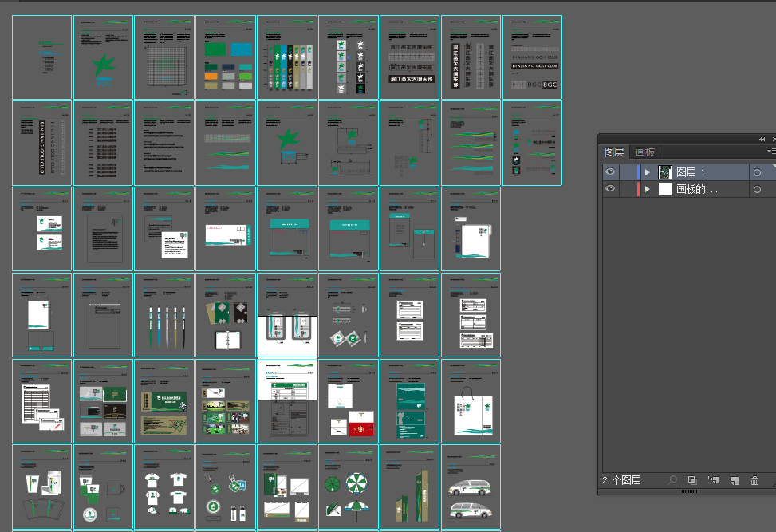This screenshot has width=776, height=532.
Task: Click the blue color strip of 图层 1
Action: point(638,172)
